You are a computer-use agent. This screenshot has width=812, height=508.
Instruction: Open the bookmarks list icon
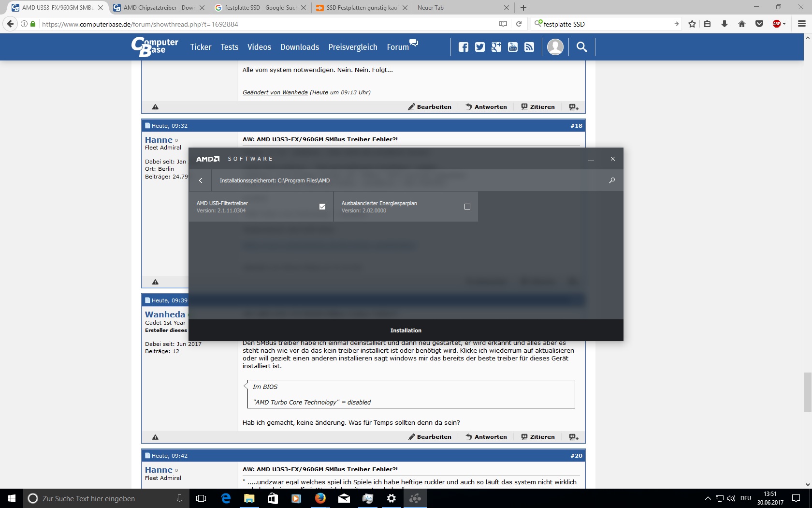point(707,24)
